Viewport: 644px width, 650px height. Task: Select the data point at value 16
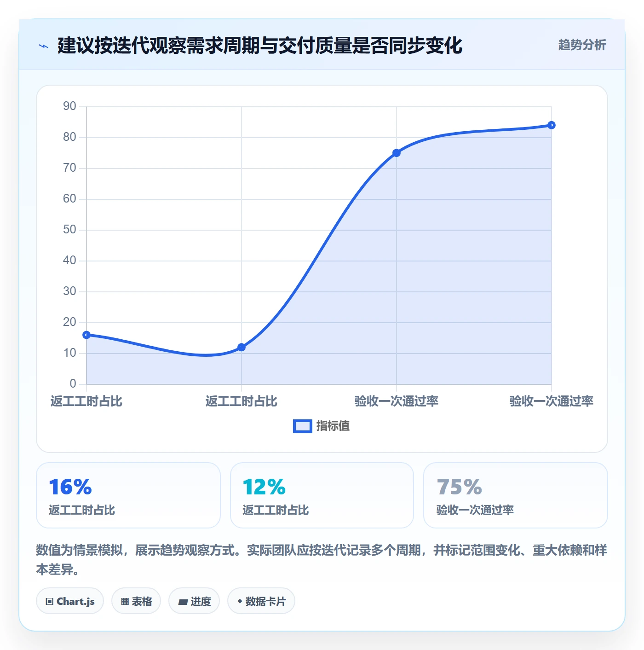tap(86, 335)
